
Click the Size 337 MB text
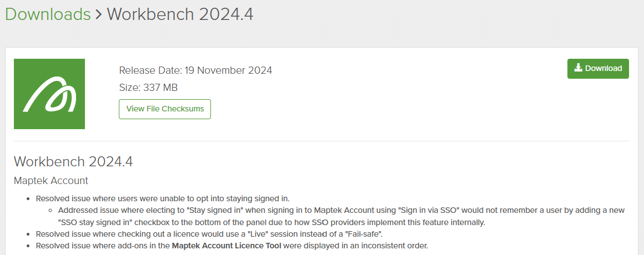point(148,88)
